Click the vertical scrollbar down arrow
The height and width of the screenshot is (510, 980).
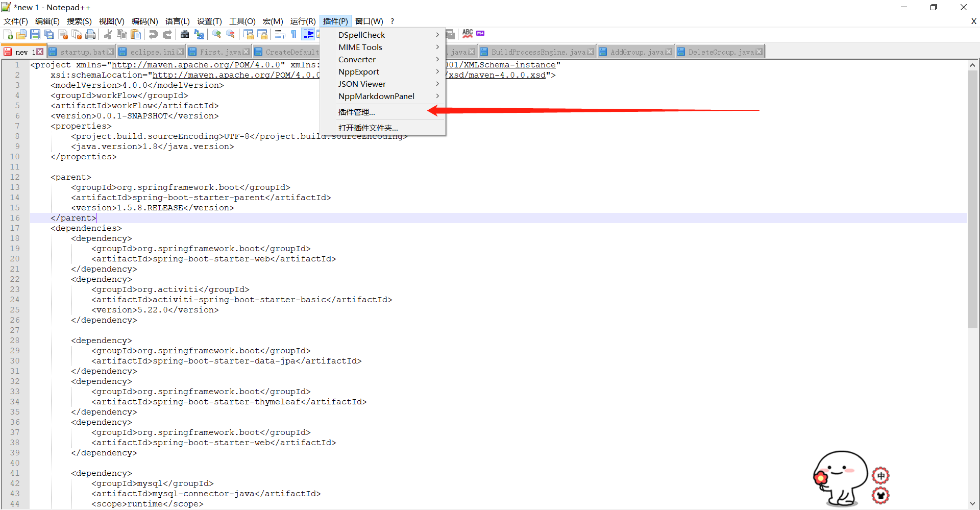tap(972, 503)
